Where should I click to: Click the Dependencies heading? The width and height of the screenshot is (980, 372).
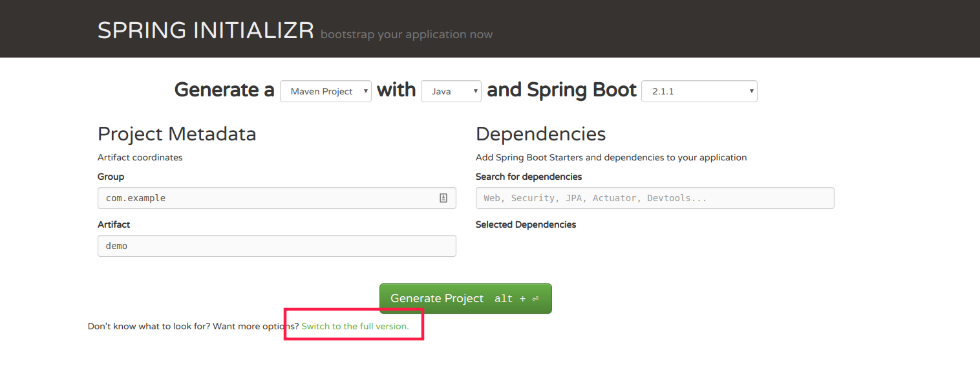point(540,134)
